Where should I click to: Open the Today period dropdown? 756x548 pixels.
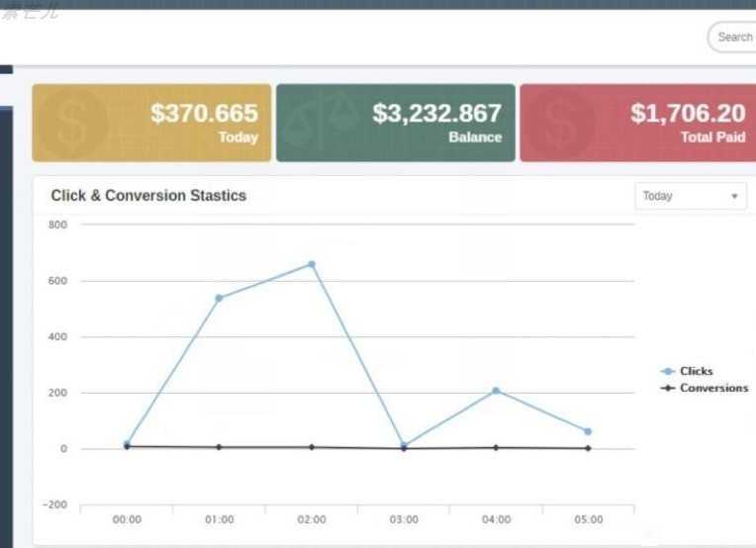691,196
